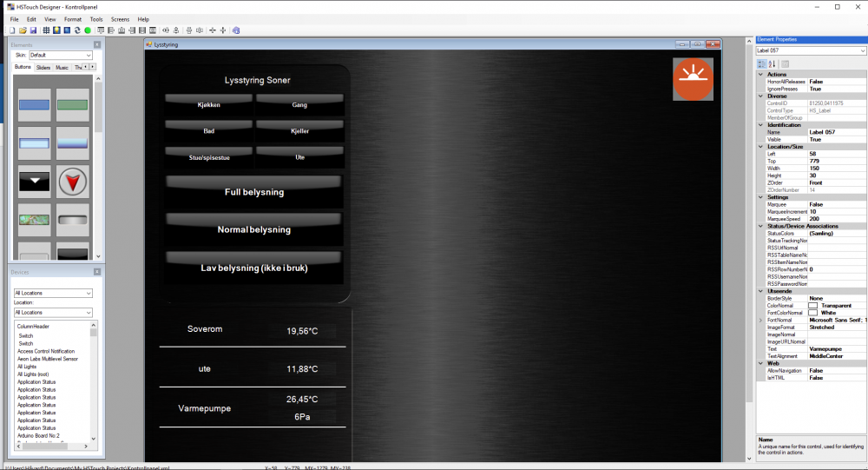Click the orange sun icon on canvas
This screenshot has height=470, width=868.
click(x=693, y=79)
